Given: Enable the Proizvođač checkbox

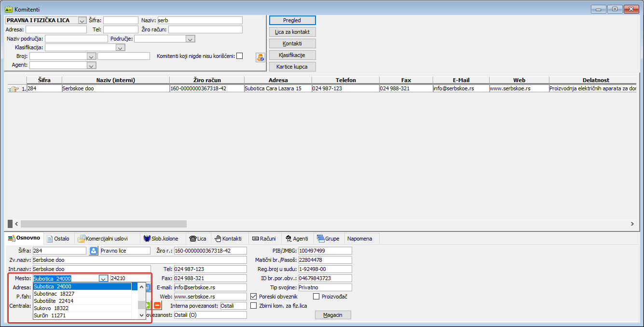Looking at the screenshot, I should 316,297.
